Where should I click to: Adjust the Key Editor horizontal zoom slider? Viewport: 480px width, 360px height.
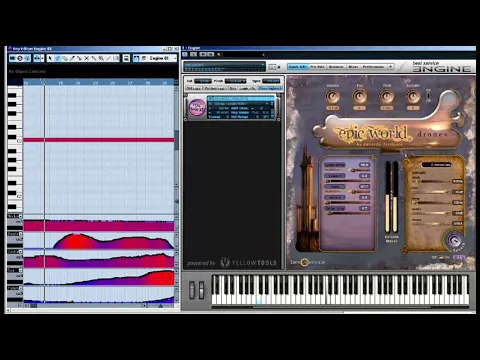pos(160,305)
